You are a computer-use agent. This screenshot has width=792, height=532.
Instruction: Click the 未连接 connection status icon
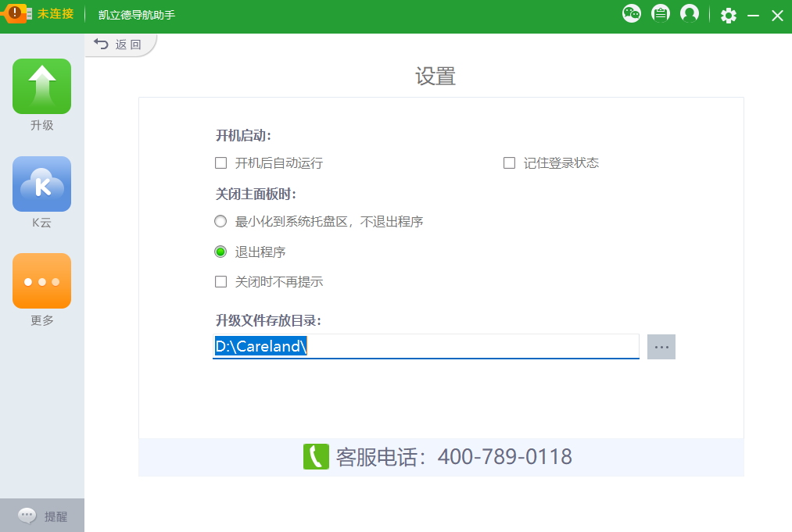coord(16,12)
